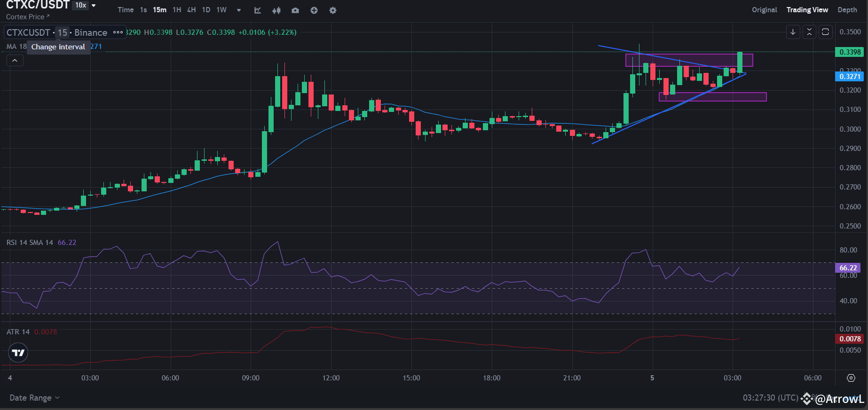Select the ATR 14 indicator label

(18, 332)
